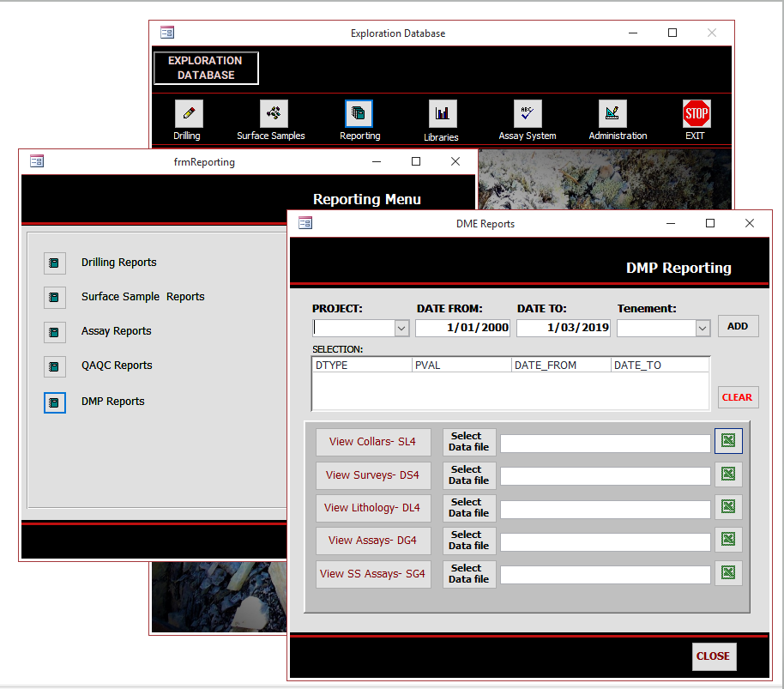
Task: Launch the Assay System icon
Action: coord(528,113)
